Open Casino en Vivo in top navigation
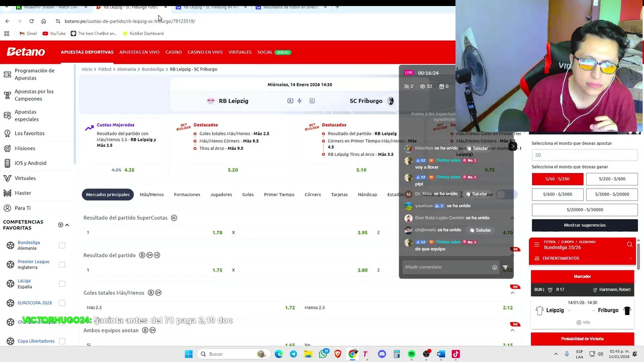 click(205, 52)
